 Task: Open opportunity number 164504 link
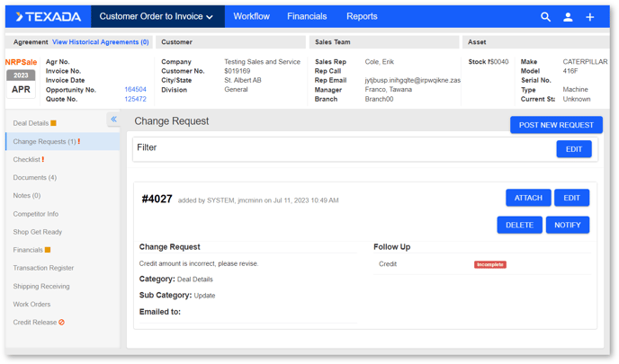[x=135, y=90]
